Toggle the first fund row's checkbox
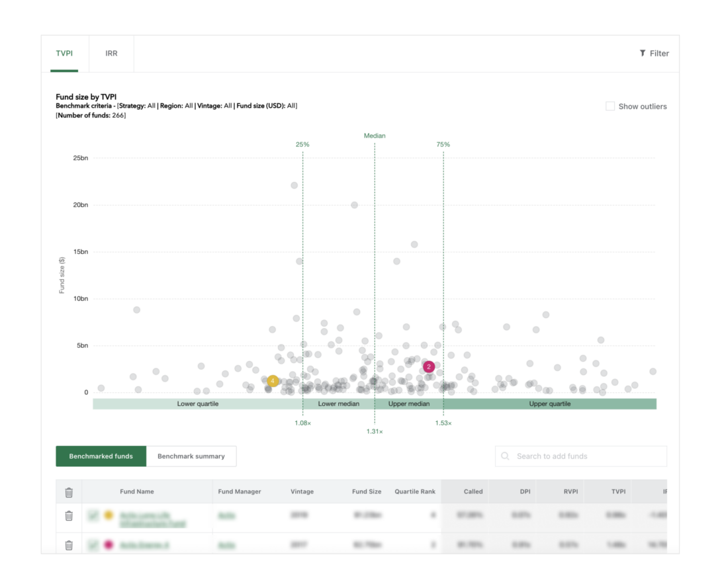The height and width of the screenshot is (588, 720). (93, 515)
